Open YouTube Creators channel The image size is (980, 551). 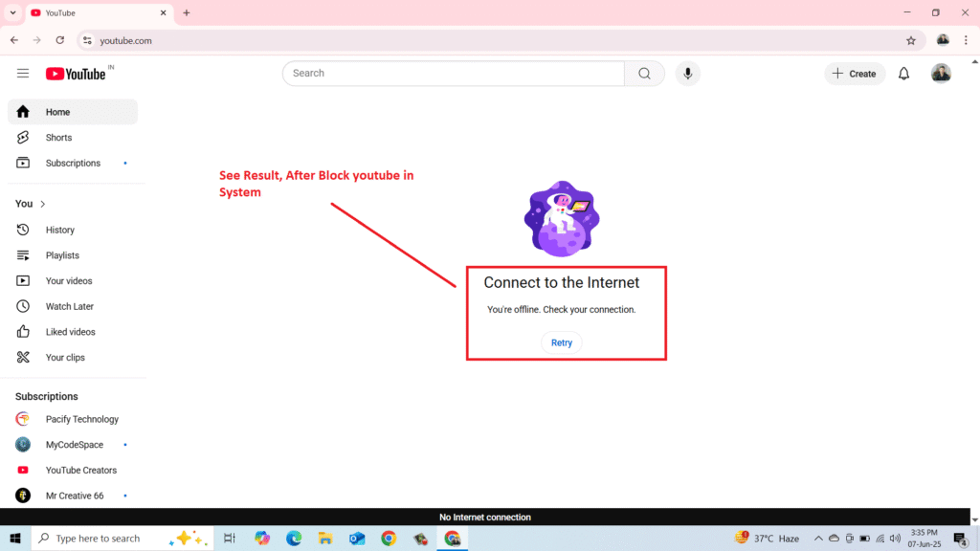(x=73, y=471)
